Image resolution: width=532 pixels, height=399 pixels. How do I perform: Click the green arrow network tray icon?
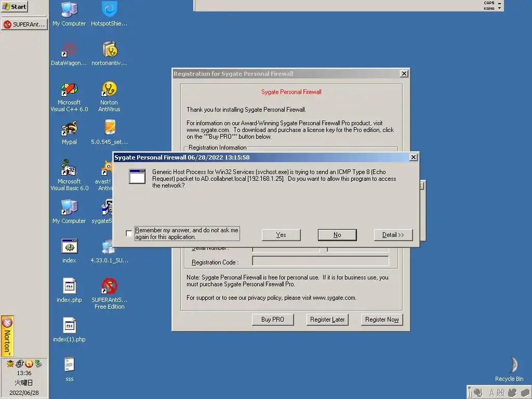click(38, 364)
